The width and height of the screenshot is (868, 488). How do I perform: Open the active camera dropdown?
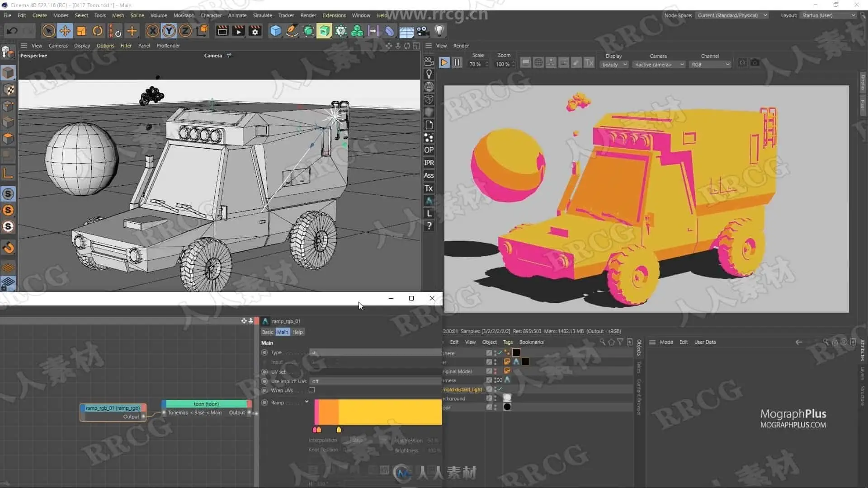tap(658, 65)
